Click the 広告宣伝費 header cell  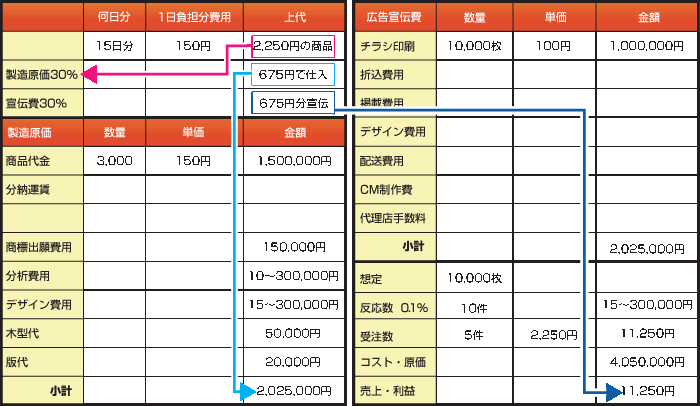395,17
